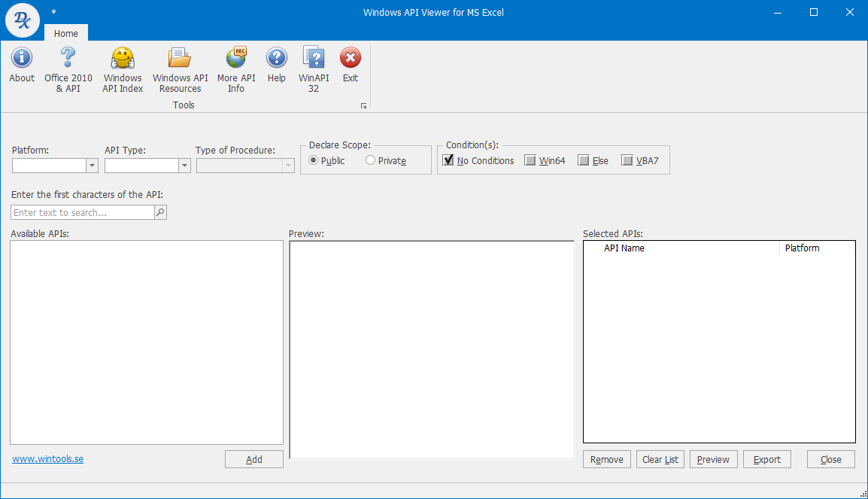The width and height of the screenshot is (868, 499).
Task: Open the Type of Procedure dropdown
Action: click(288, 166)
